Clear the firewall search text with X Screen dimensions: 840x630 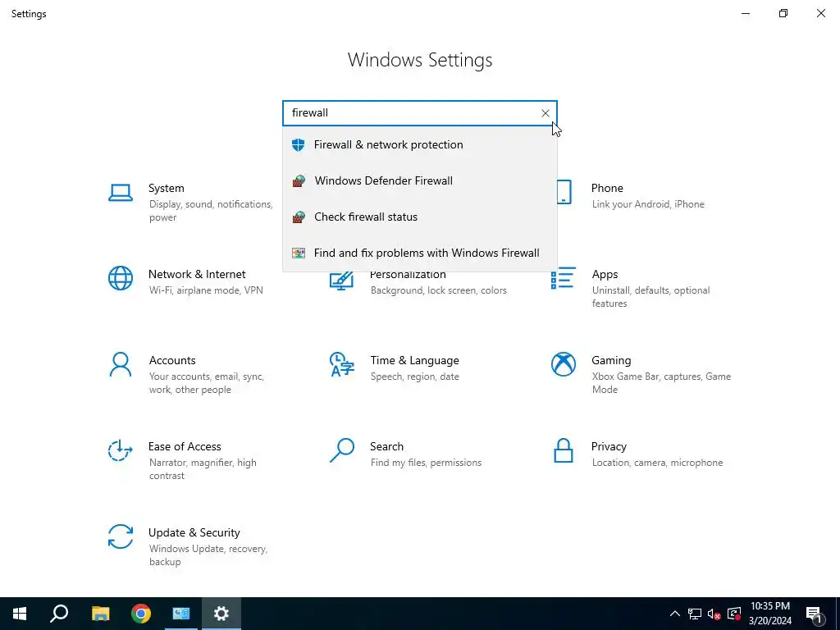pyautogui.click(x=546, y=113)
